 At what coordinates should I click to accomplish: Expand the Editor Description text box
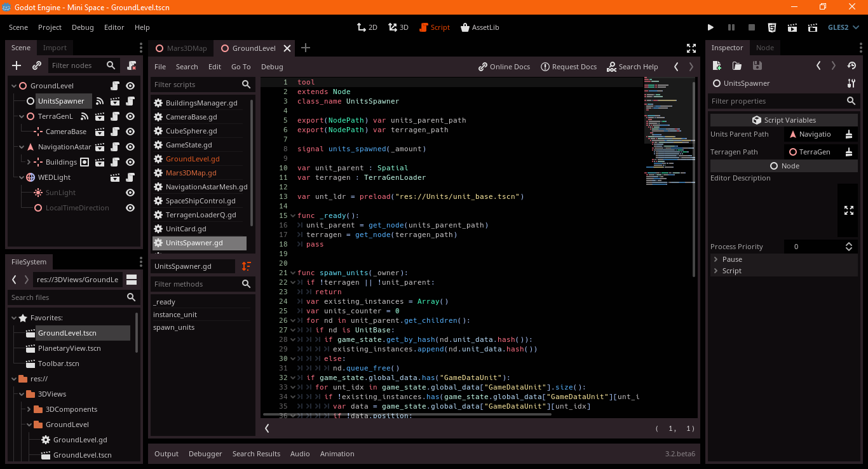[849, 210]
